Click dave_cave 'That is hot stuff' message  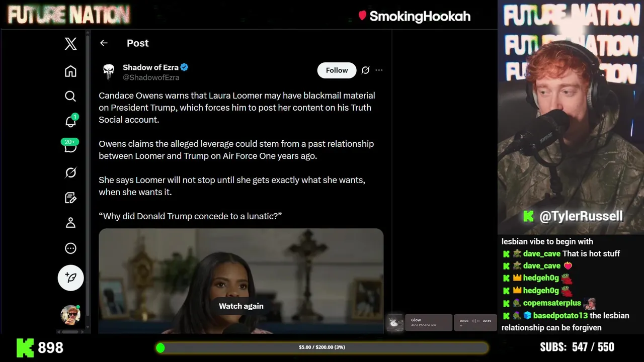pos(561,254)
